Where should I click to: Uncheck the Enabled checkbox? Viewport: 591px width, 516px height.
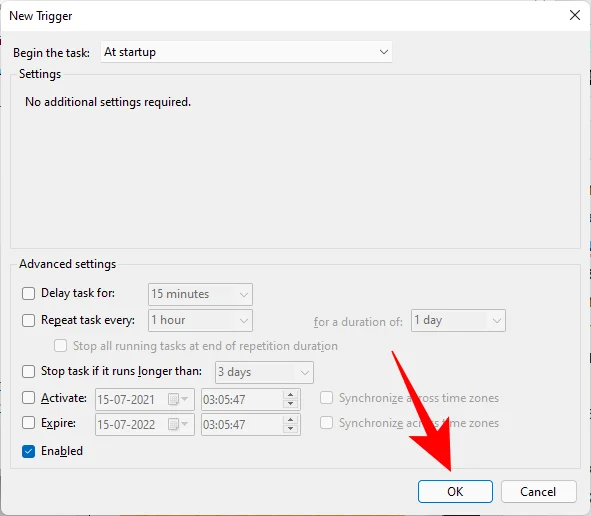tap(29, 451)
